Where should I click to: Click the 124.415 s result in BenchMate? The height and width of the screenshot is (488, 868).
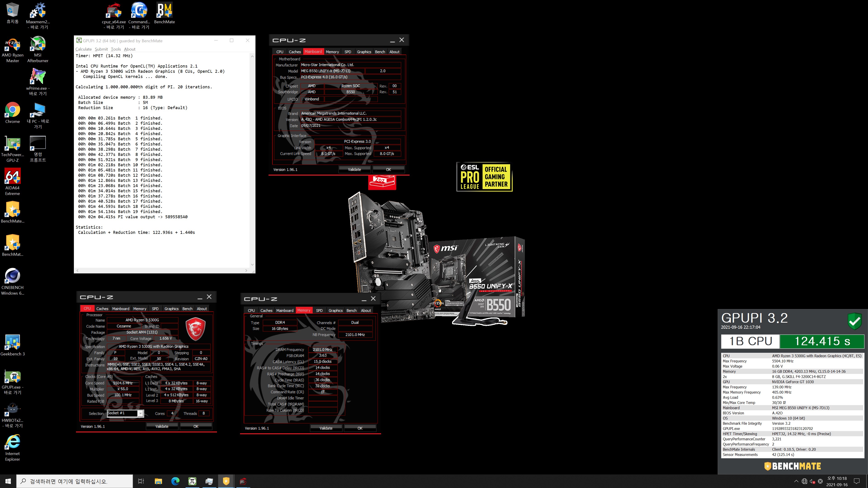[x=822, y=341]
